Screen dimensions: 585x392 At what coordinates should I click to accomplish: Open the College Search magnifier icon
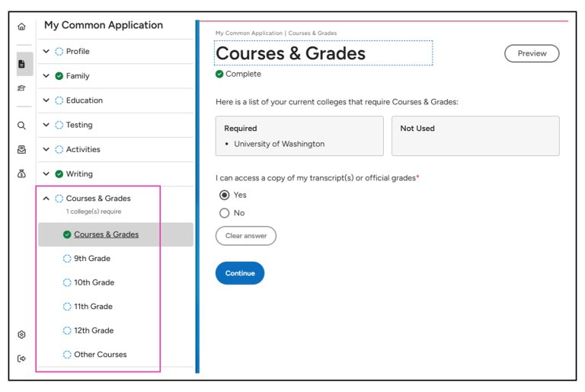click(x=21, y=126)
